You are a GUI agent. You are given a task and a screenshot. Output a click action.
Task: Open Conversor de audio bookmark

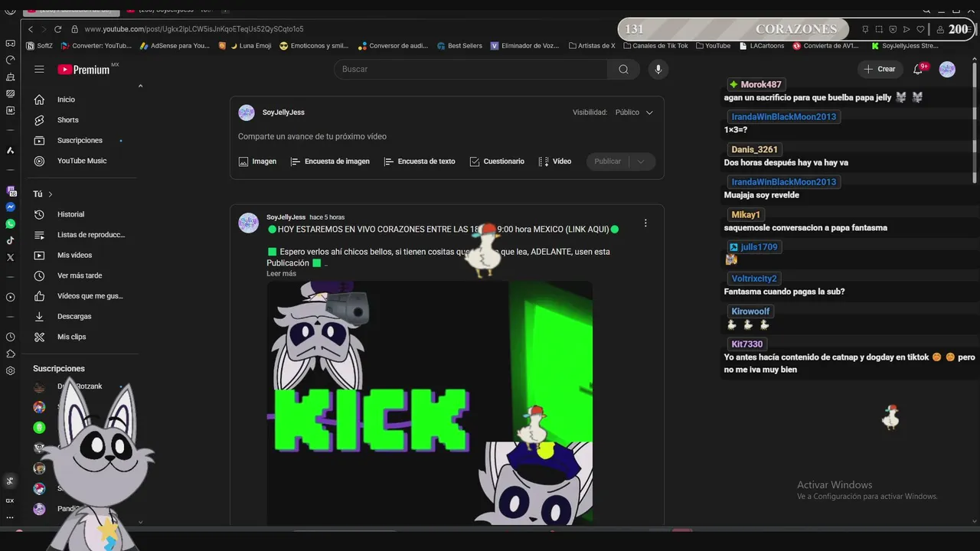(x=393, y=46)
